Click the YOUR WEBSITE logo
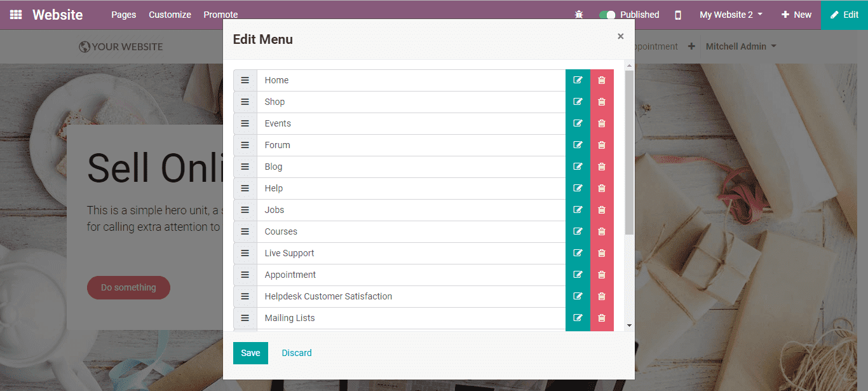 click(x=121, y=46)
